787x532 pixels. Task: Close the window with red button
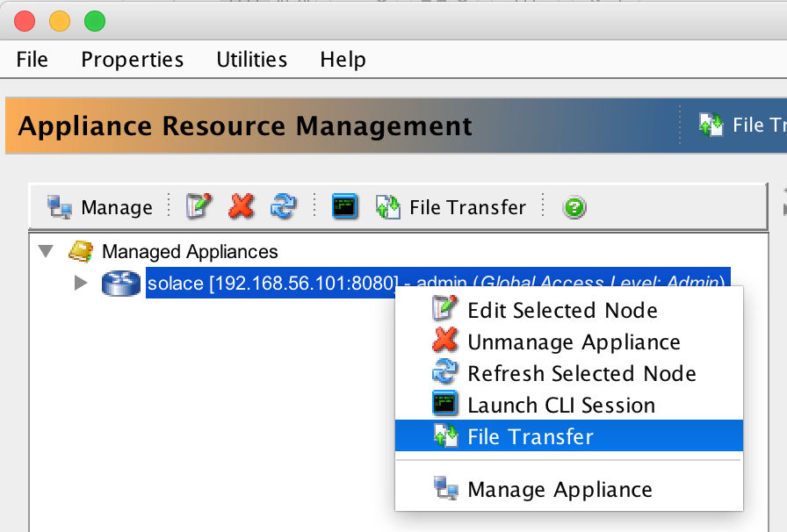pos(25,22)
